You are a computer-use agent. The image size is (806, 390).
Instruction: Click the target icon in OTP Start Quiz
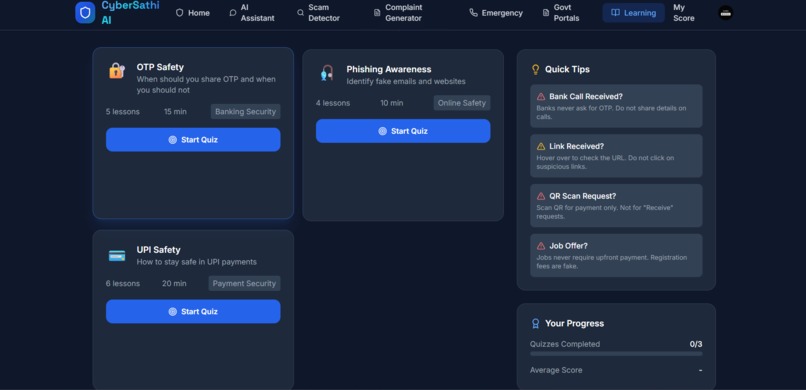pos(173,140)
